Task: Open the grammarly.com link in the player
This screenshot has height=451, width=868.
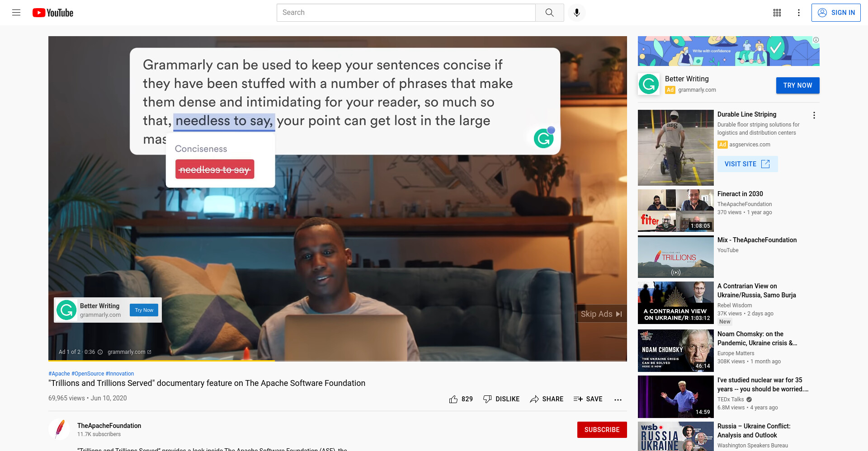Action: pyautogui.click(x=129, y=352)
